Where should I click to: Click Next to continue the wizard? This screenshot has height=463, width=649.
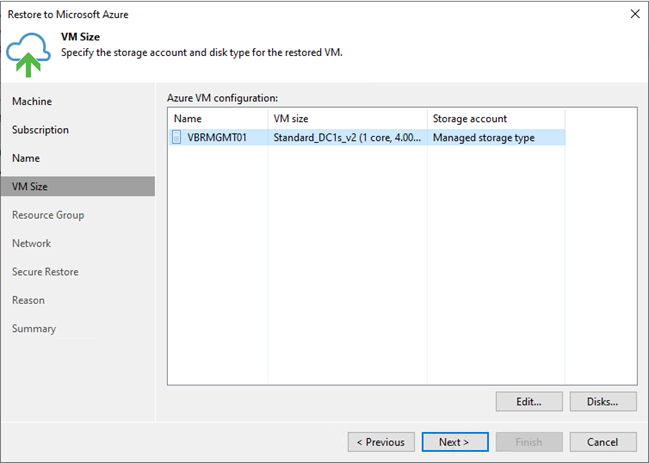click(x=453, y=442)
